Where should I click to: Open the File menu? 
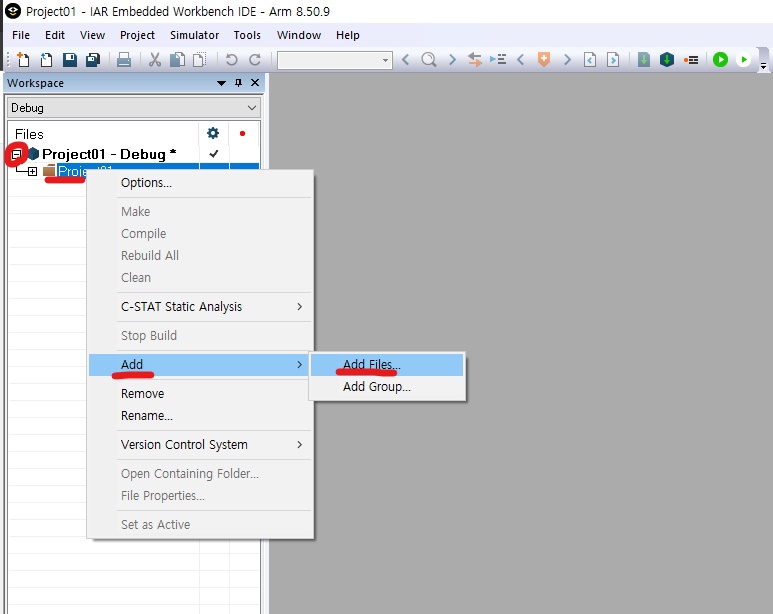click(21, 35)
